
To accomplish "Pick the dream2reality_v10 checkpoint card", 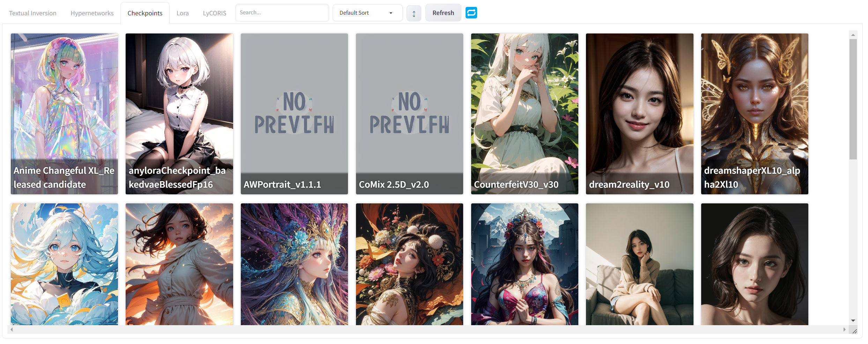I will (640, 114).
